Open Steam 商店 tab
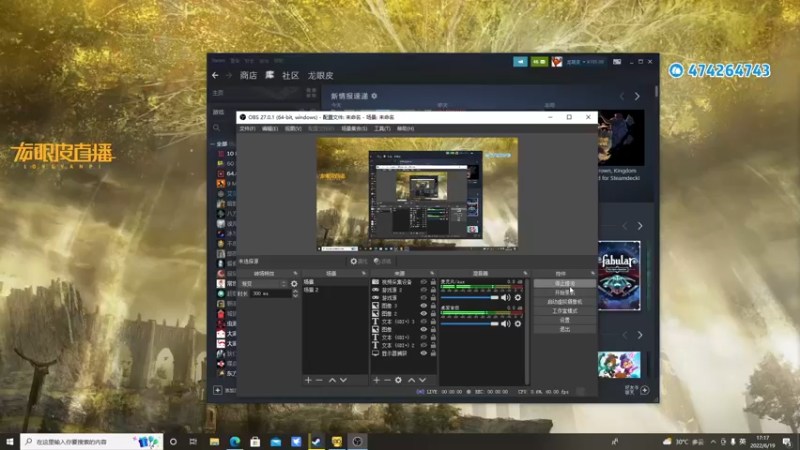The image size is (800, 450). tap(248, 76)
